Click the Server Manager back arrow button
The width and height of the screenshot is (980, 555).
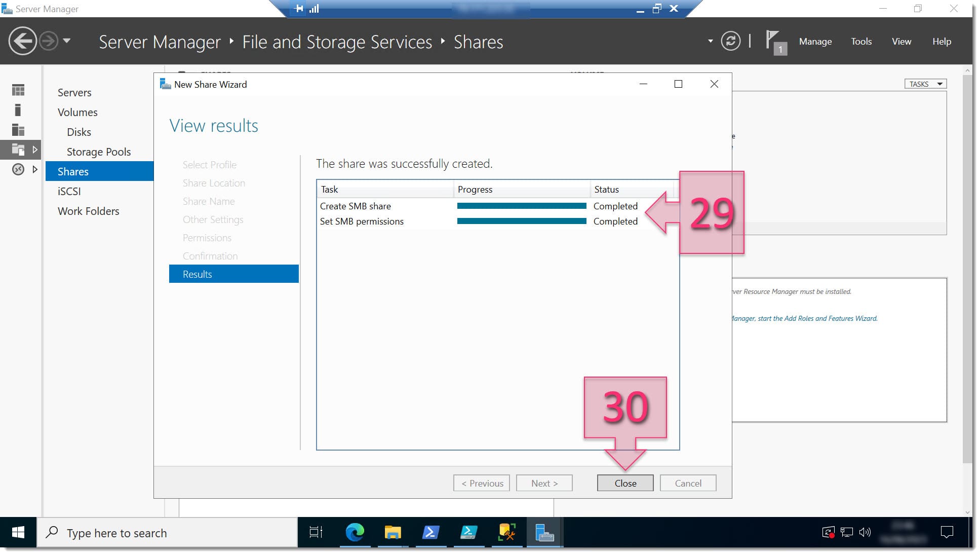tap(22, 41)
